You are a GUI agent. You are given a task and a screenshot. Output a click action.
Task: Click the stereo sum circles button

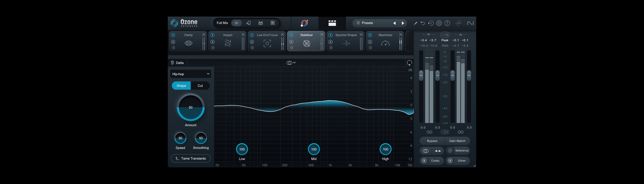pos(426,151)
